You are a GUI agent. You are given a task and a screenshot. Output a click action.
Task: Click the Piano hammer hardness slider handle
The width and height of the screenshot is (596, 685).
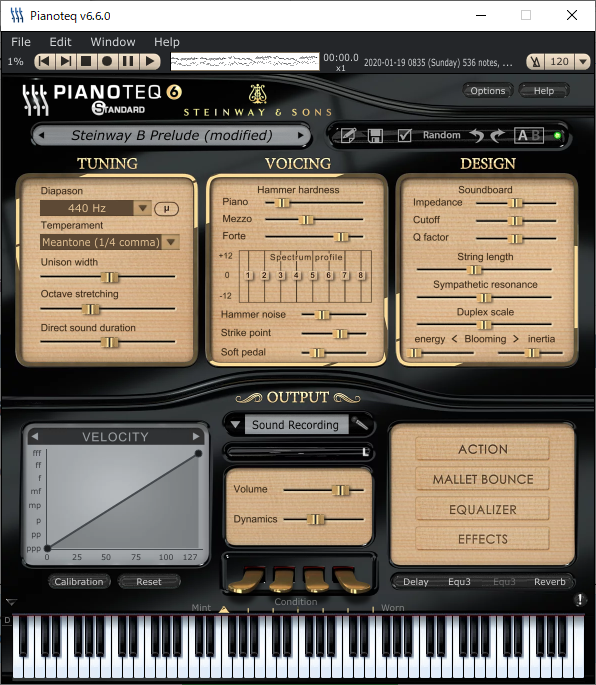(283, 203)
